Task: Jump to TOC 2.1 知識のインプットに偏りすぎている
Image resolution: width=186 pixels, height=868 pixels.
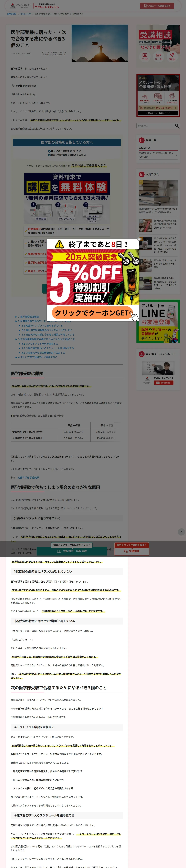Action: (x=42, y=326)
